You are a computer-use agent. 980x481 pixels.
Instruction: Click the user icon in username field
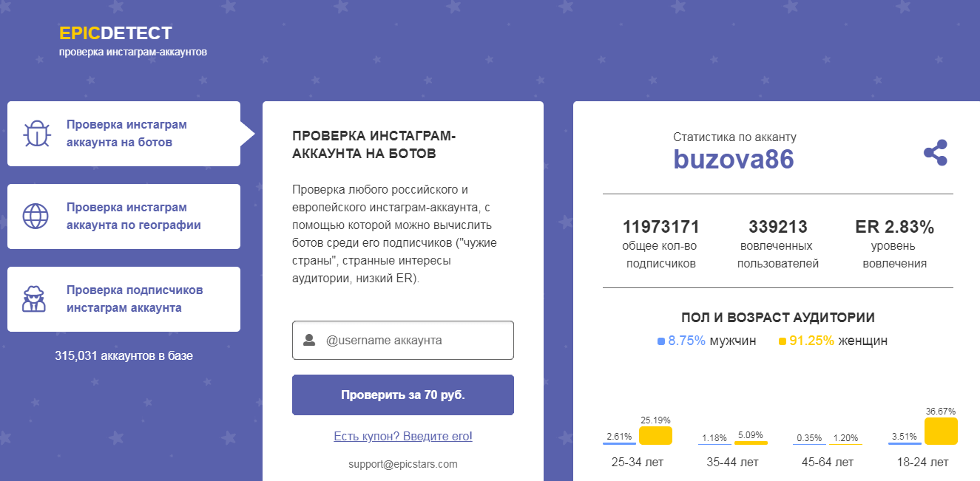coord(309,341)
